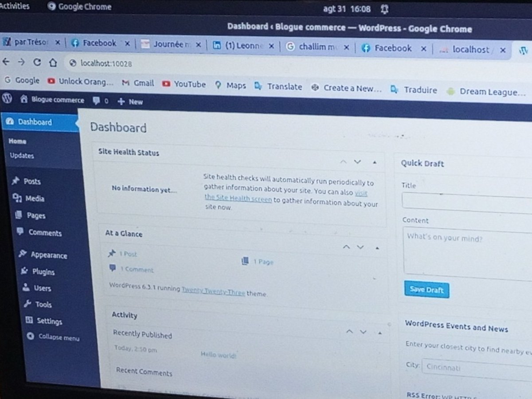The image size is (532, 399).
Task: Open Google bookmark
Action: (x=22, y=80)
